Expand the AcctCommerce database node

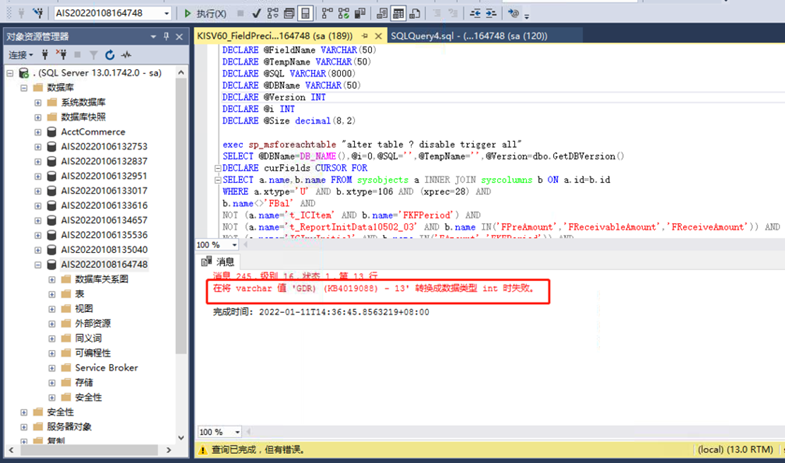click(x=38, y=132)
